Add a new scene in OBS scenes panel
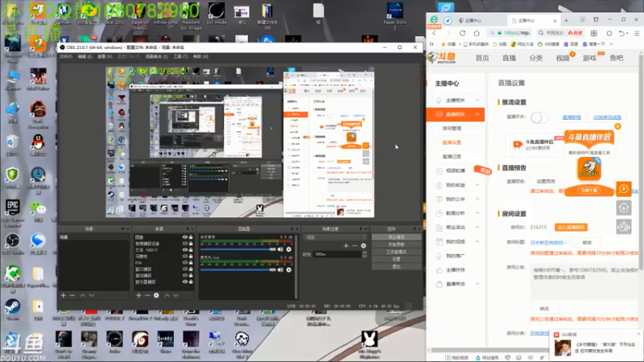 click(x=64, y=295)
